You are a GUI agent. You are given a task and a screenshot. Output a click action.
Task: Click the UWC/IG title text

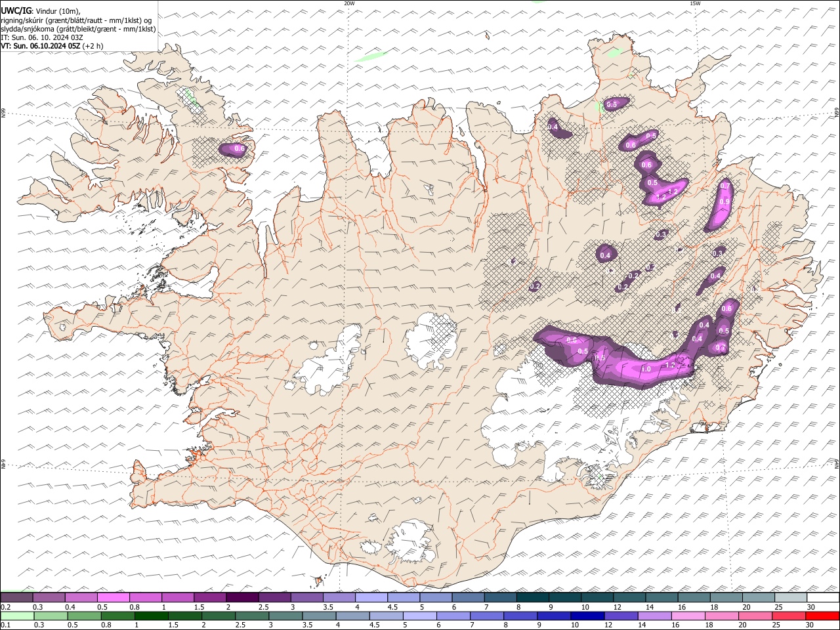pos(16,10)
